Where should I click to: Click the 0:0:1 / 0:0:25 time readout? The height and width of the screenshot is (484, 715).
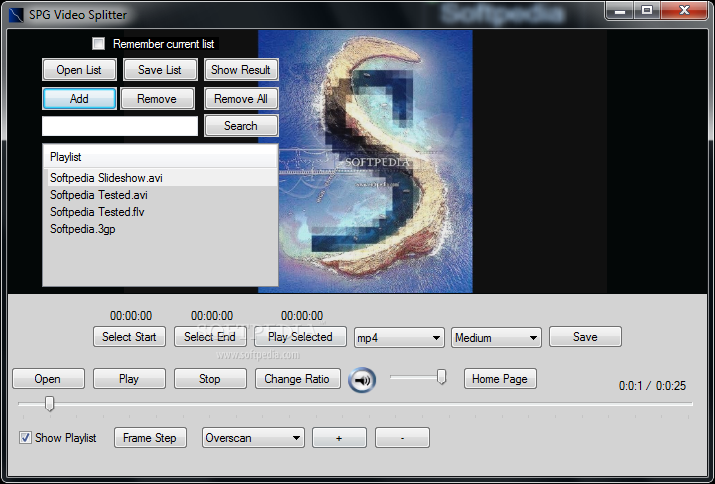pos(652,386)
